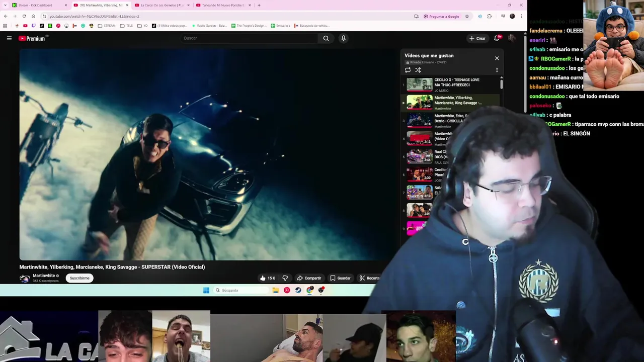Open The People's Design bookmark
This screenshot has width=644, height=362.
[x=249, y=26]
